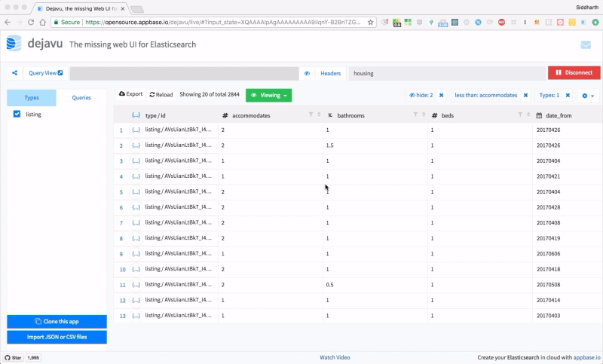This screenshot has width=603, height=364.
Task: Open filter for beds column
Action: click(x=520, y=115)
